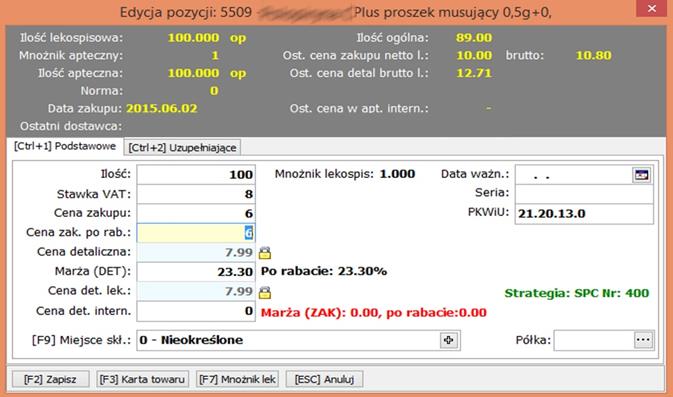Select the Marża (DET) field
This screenshot has height=397, width=673.
pyautogui.click(x=196, y=272)
